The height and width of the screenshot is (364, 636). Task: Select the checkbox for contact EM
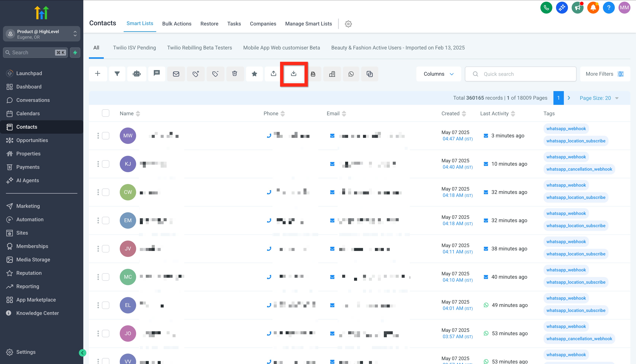click(105, 220)
